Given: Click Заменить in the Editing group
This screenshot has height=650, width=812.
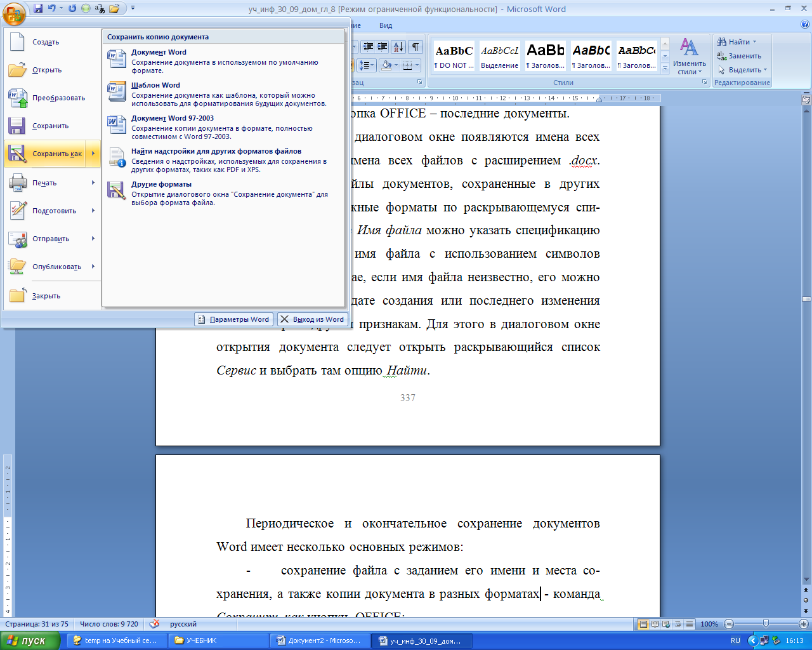Looking at the screenshot, I should tap(739, 56).
